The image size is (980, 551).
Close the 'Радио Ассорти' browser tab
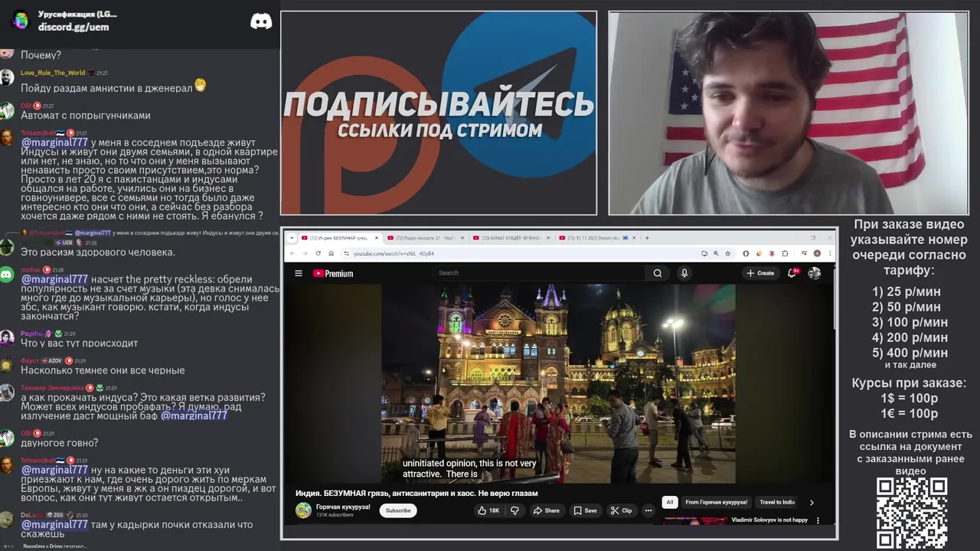tap(462, 238)
